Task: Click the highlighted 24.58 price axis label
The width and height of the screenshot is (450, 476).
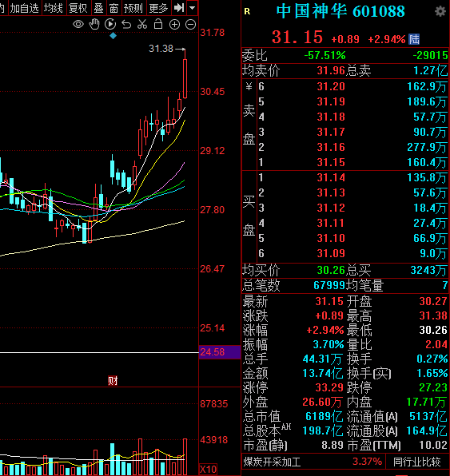Action: click(x=219, y=352)
